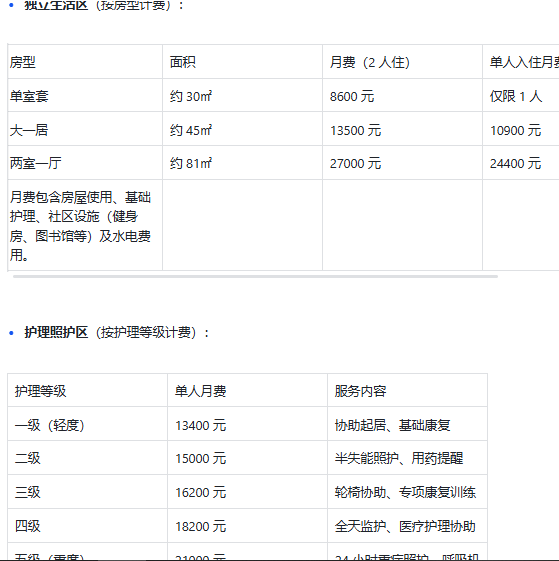This screenshot has width=559, height=561.
Task: Click the '三级' row label
Action: [87, 492]
